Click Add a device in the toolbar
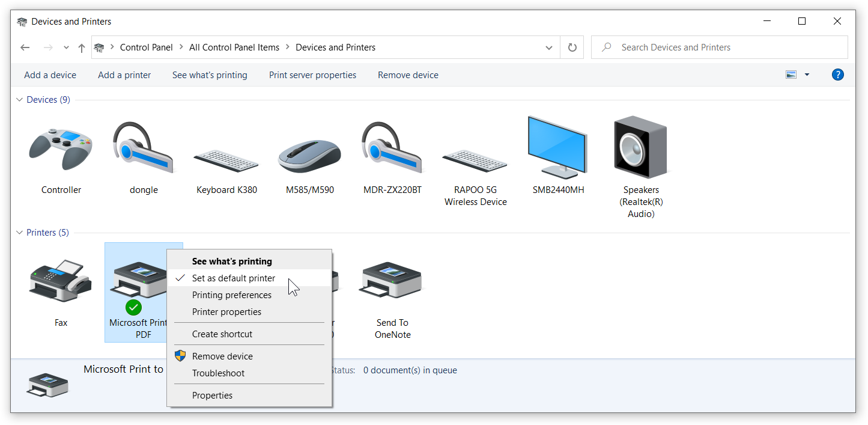Viewport: 868px width, 425px height. pos(50,75)
